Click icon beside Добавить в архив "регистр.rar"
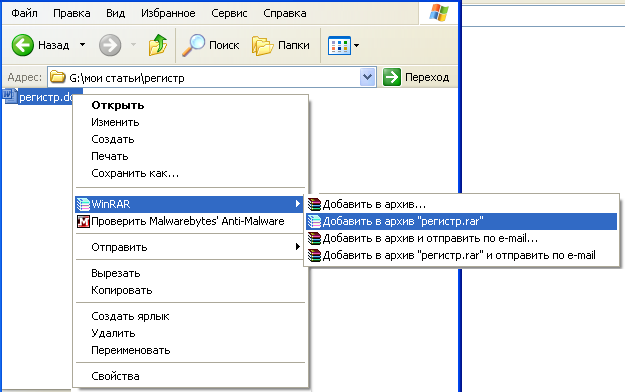625x392 pixels. click(314, 221)
